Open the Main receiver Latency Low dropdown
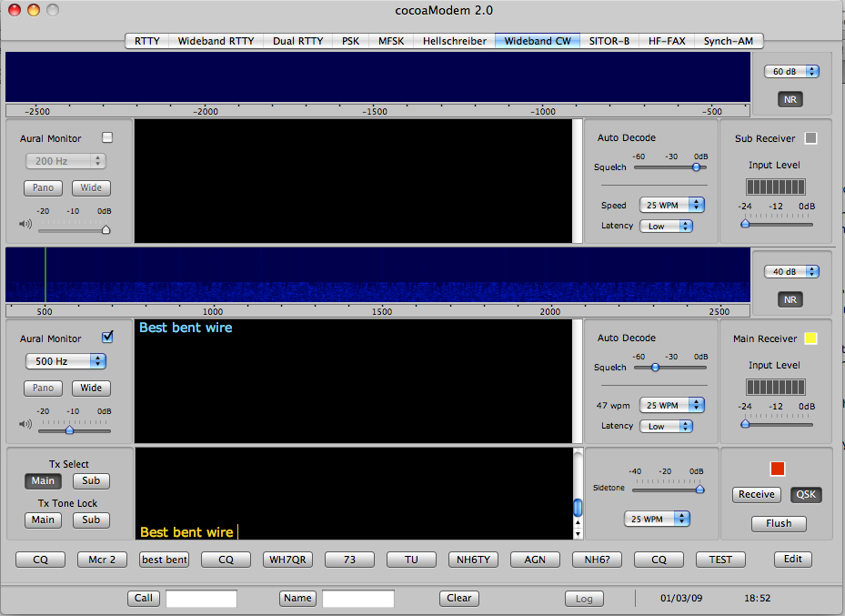The height and width of the screenshot is (616, 845). pos(666,427)
